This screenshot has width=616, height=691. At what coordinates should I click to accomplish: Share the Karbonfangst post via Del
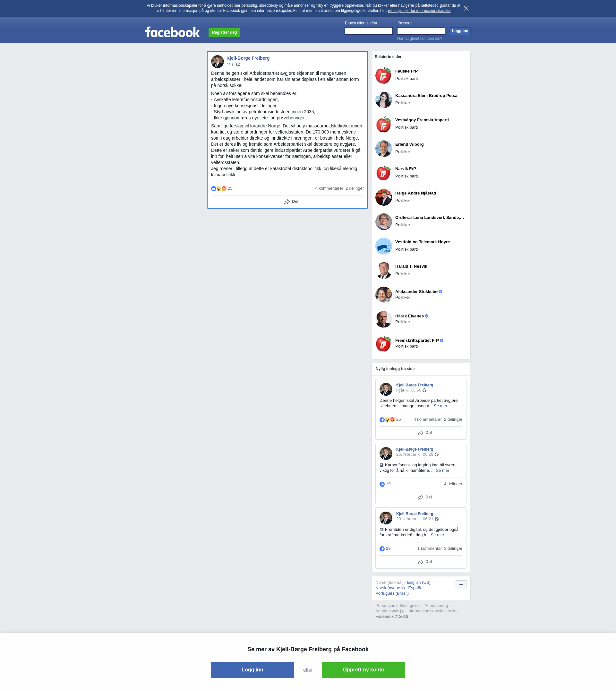[424, 497]
